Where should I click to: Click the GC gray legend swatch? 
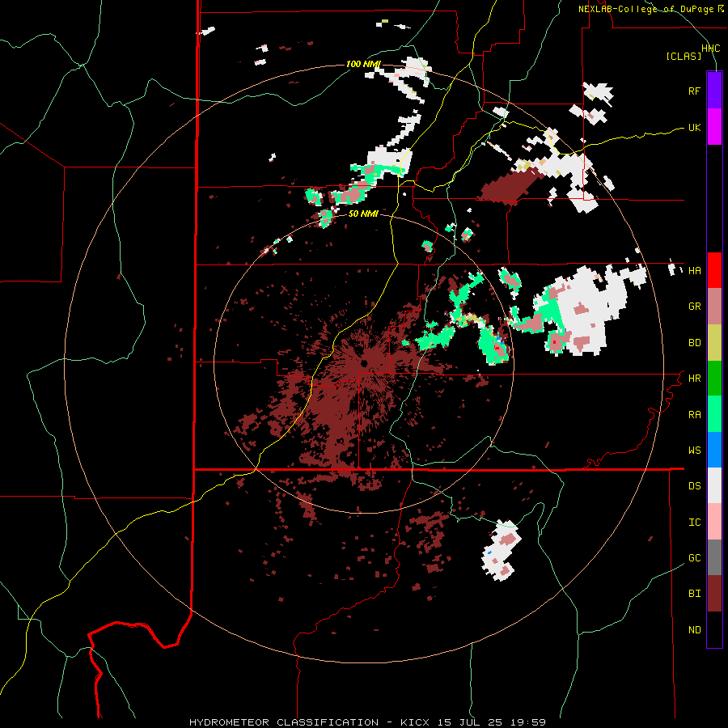pos(714,557)
